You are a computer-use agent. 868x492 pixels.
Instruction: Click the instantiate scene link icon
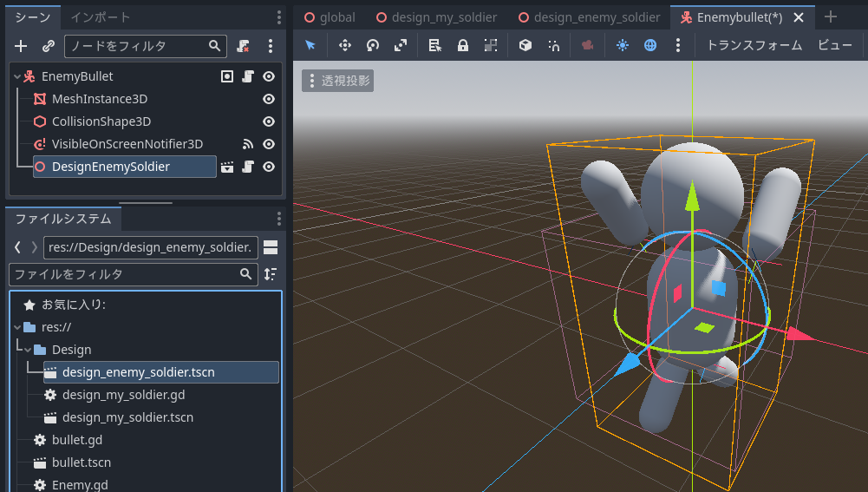[49, 46]
